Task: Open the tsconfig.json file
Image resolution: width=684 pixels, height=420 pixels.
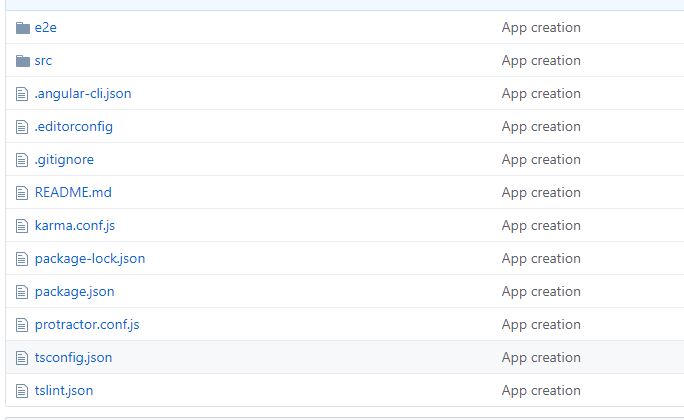Action: pyautogui.click(x=73, y=358)
